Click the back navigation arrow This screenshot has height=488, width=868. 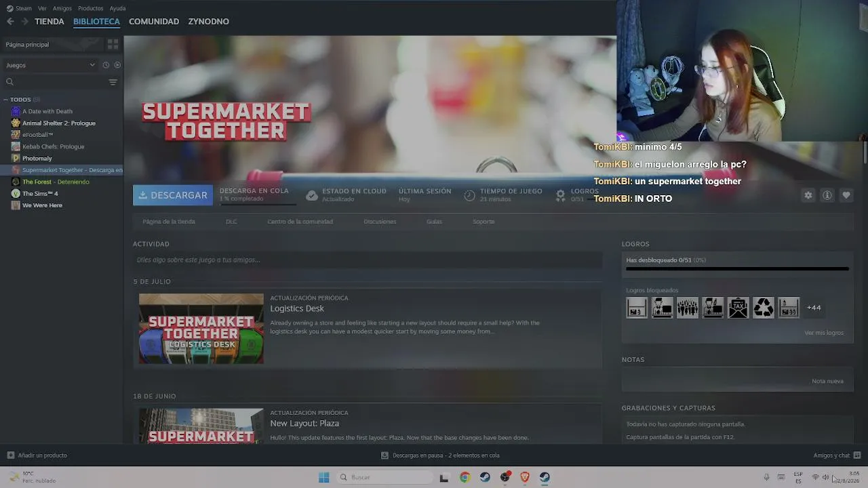pos(10,22)
